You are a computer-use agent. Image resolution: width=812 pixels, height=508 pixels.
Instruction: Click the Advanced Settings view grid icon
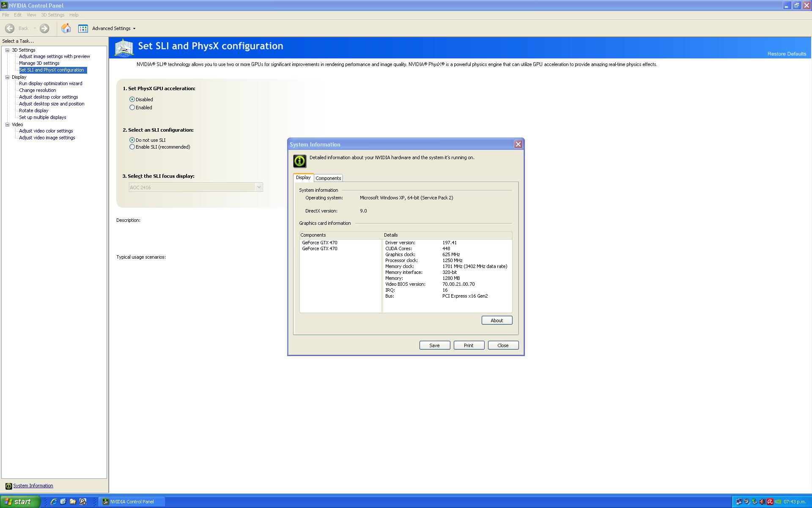point(83,28)
